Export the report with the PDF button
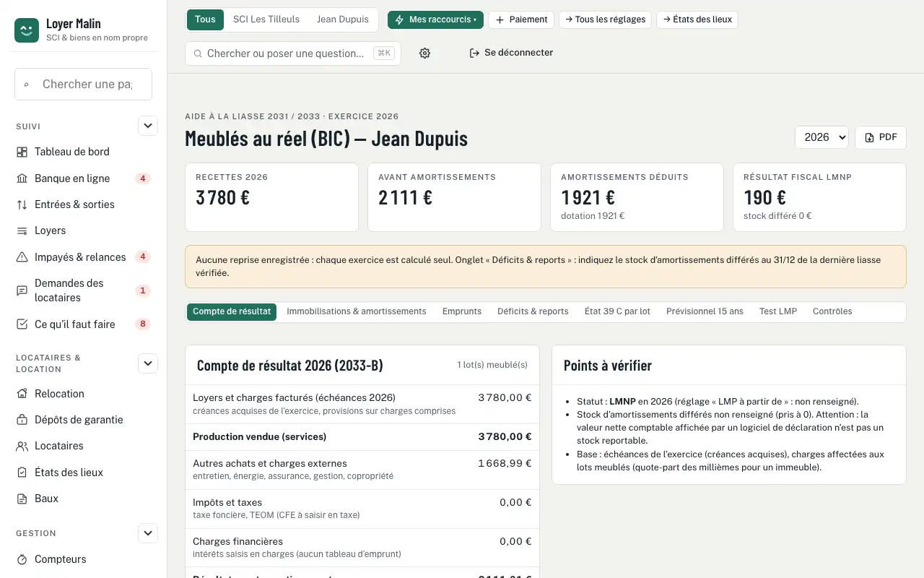Image resolution: width=924 pixels, height=578 pixels. 881,137
